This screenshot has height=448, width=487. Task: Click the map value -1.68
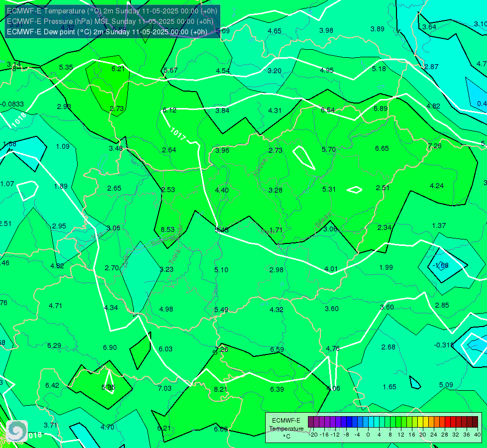(x=441, y=265)
